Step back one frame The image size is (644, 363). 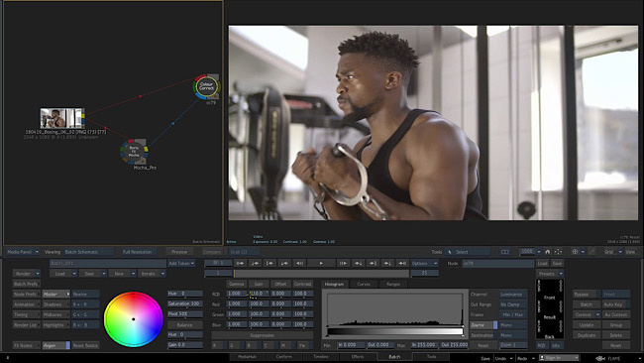click(300, 263)
